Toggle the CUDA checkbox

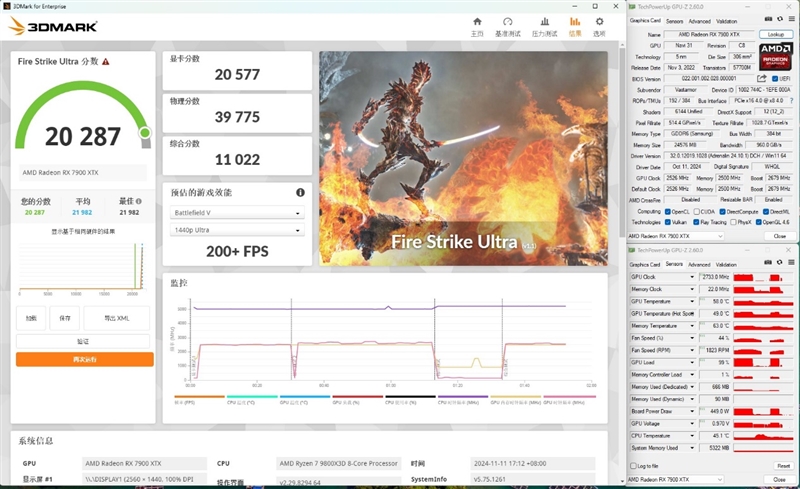(x=696, y=211)
